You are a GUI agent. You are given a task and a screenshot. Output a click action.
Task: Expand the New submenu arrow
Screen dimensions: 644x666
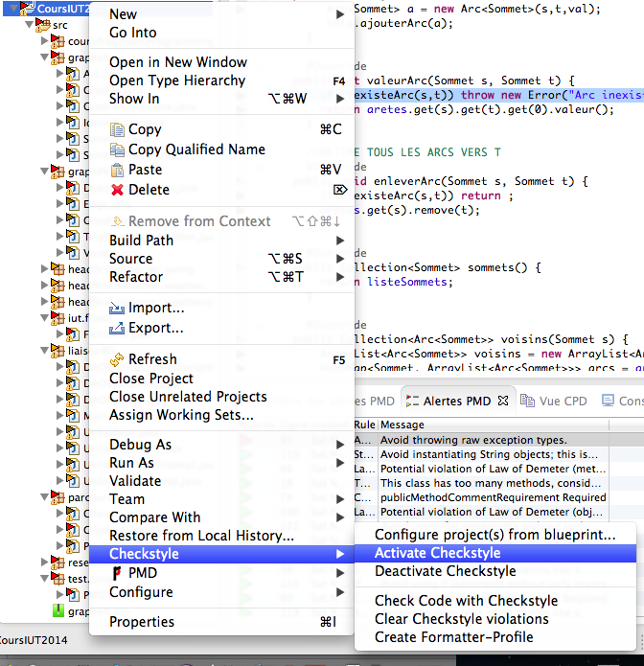(x=340, y=14)
